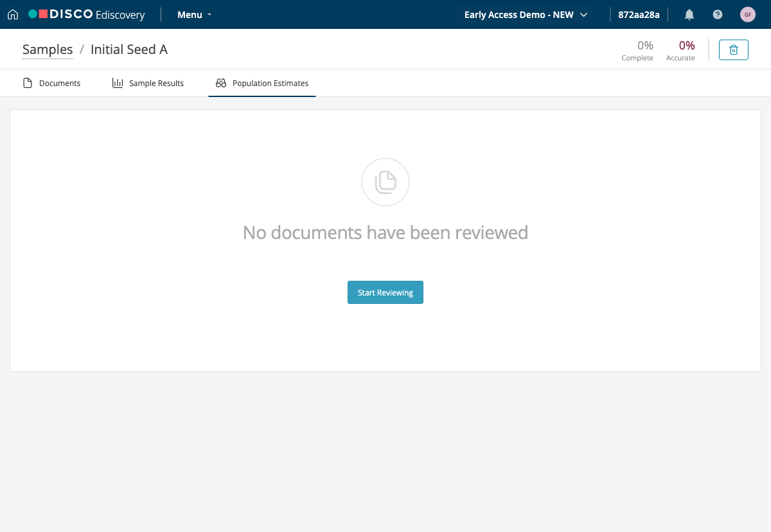Click the 872aa28a identifier

click(x=639, y=15)
